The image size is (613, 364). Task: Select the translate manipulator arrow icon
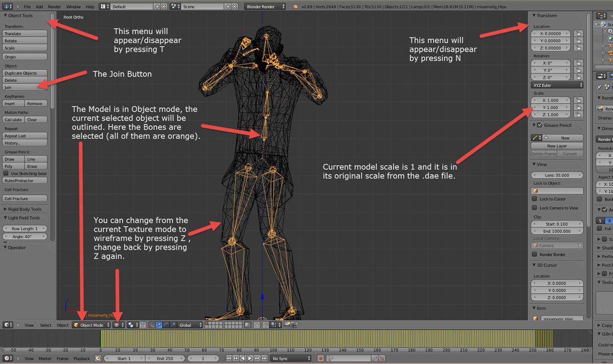pyautogui.click(x=159, y=325)
